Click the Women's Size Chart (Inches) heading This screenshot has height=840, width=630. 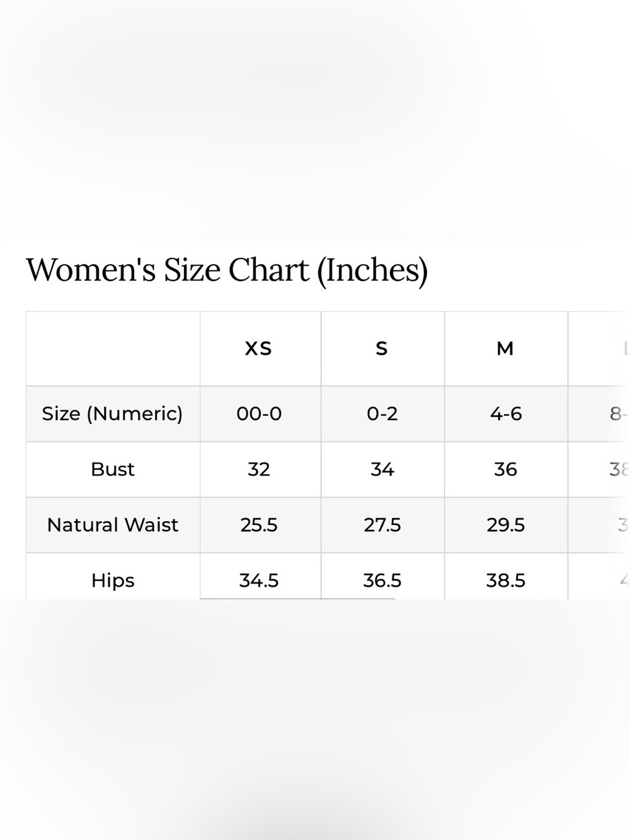(227, 270)
